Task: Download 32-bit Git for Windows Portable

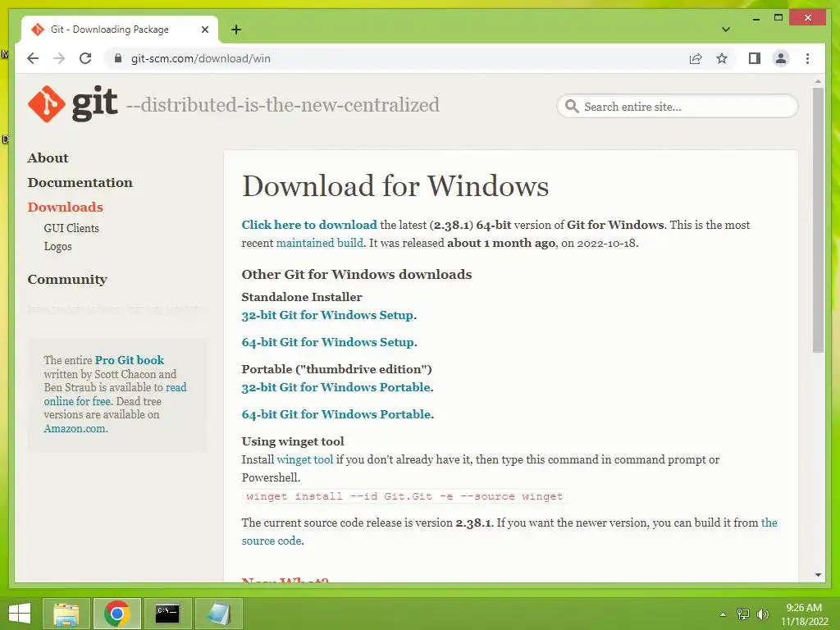Action: (336, 387)
